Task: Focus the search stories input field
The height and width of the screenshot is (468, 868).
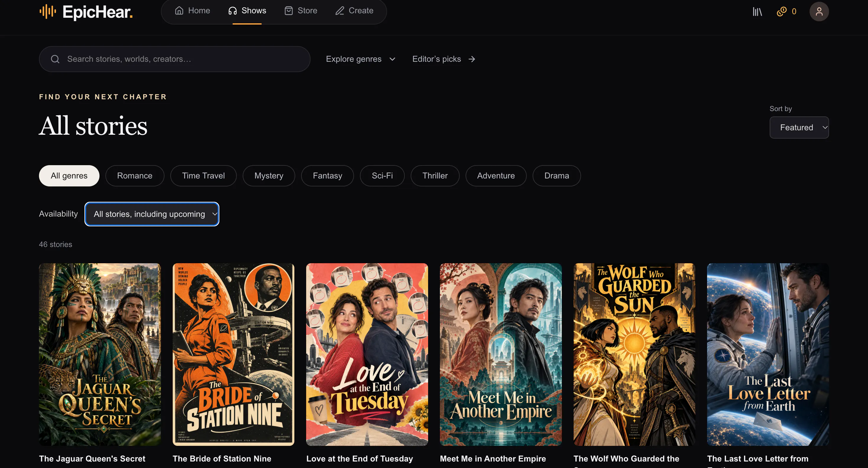Action: pyautogui.click(x=174, y=59)
